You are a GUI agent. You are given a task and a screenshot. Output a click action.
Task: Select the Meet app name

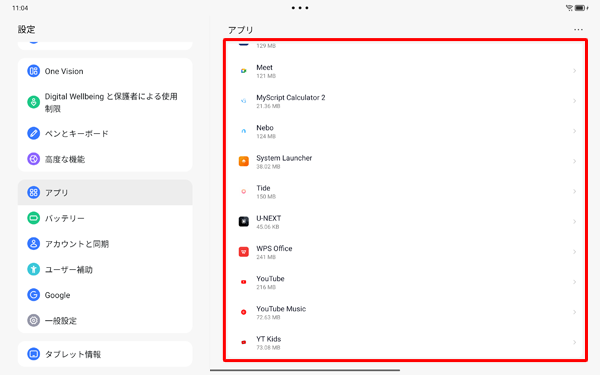coord(264,67)
